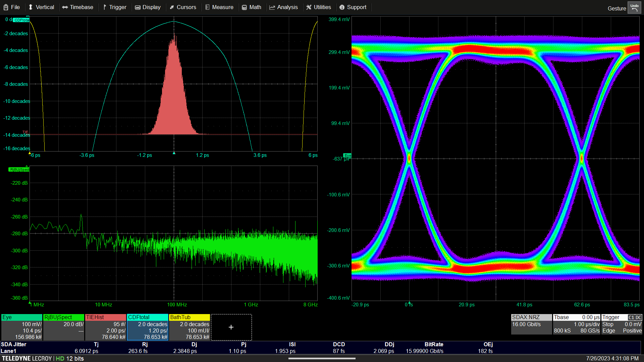Open the Tbase timebase descriptor
The width and height of the screenshot is (644, 362).
pyautogui.click(x=576, y=324)
